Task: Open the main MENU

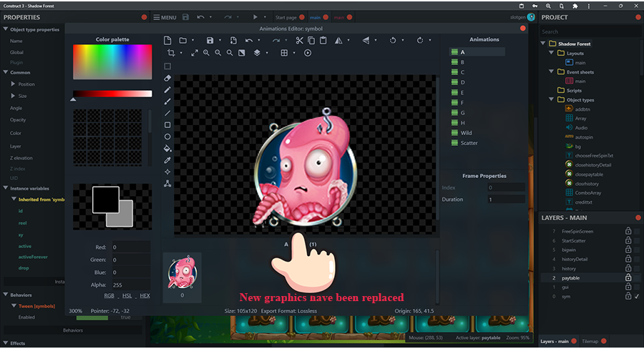Action: 165,17
